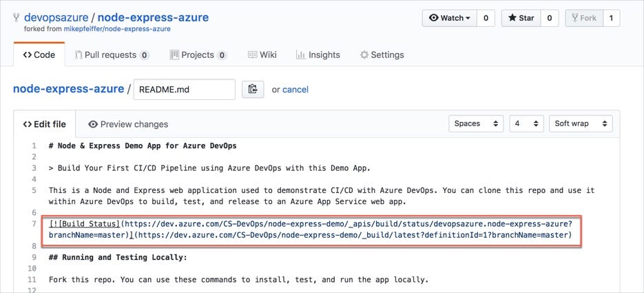Click the eye icon on Watch button
Image resolution: width=644 pixels, height=293 pixels.
434,18
